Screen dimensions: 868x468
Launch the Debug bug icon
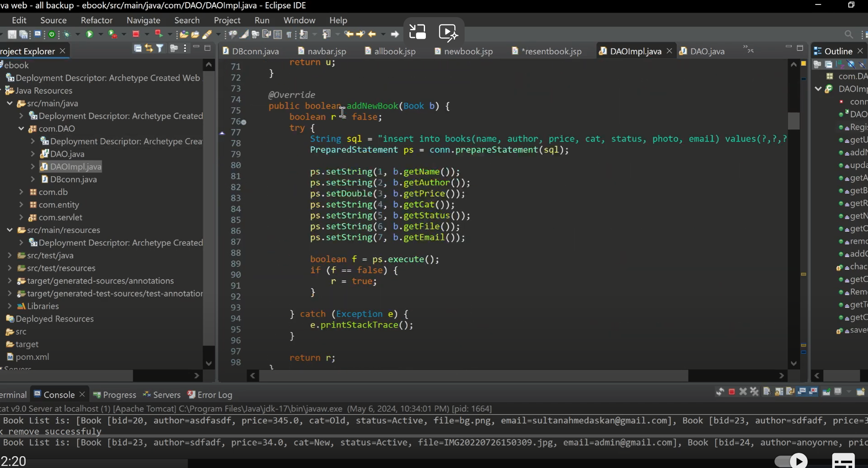67,35
